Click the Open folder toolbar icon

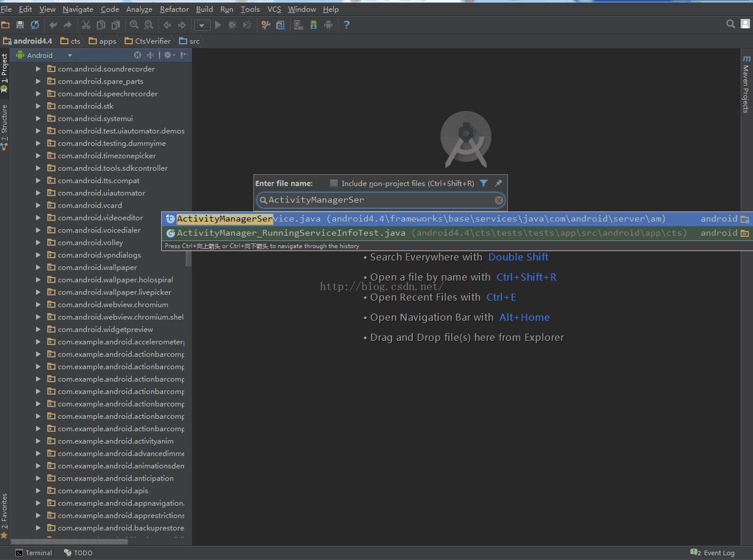tap(5, 25)
